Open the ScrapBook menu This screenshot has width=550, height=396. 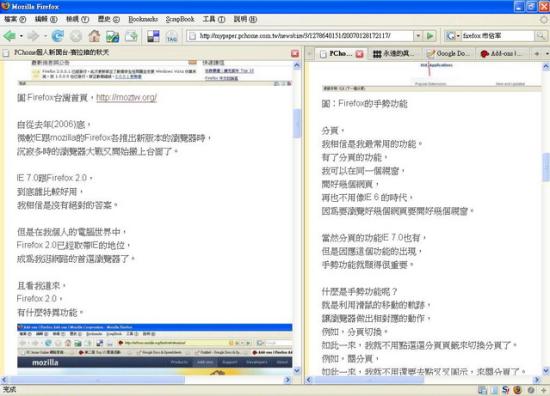pyautogui.click(x=180, y=19)
